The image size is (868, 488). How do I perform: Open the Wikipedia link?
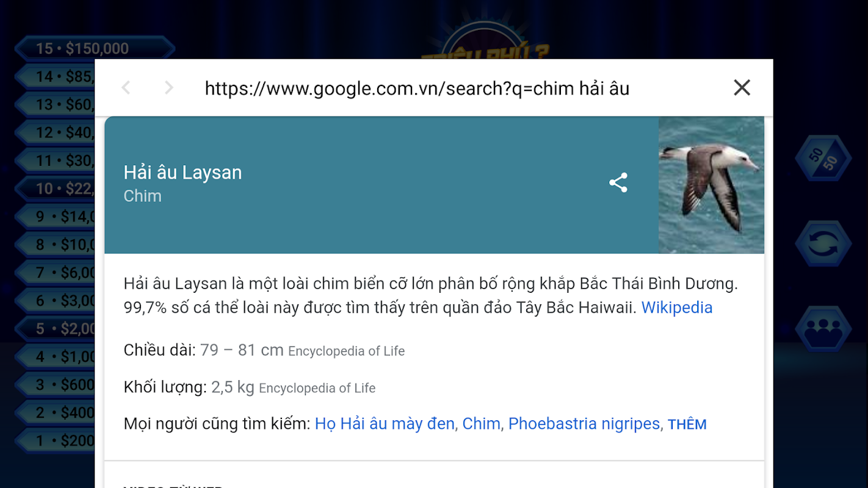676,307
